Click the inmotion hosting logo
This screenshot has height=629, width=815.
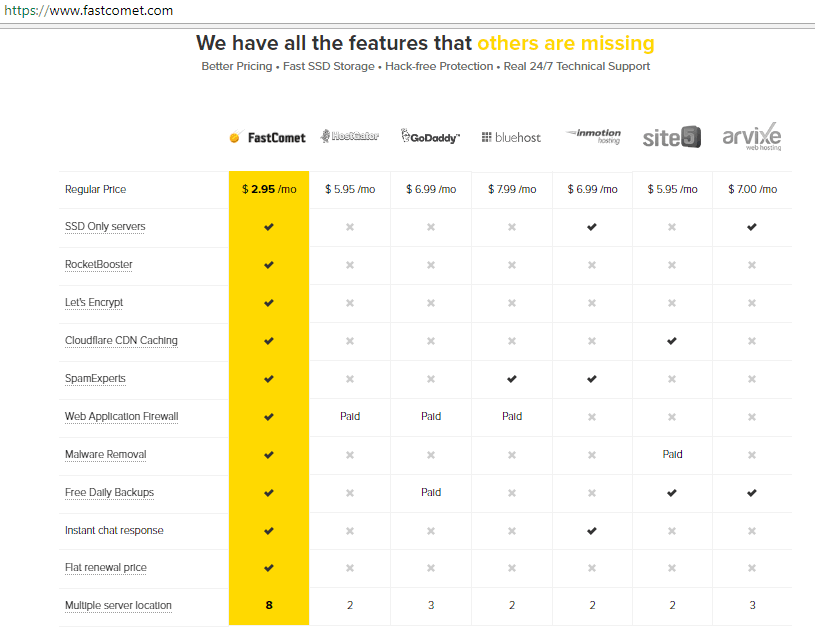pyautogui.click(x=593, y=136)
